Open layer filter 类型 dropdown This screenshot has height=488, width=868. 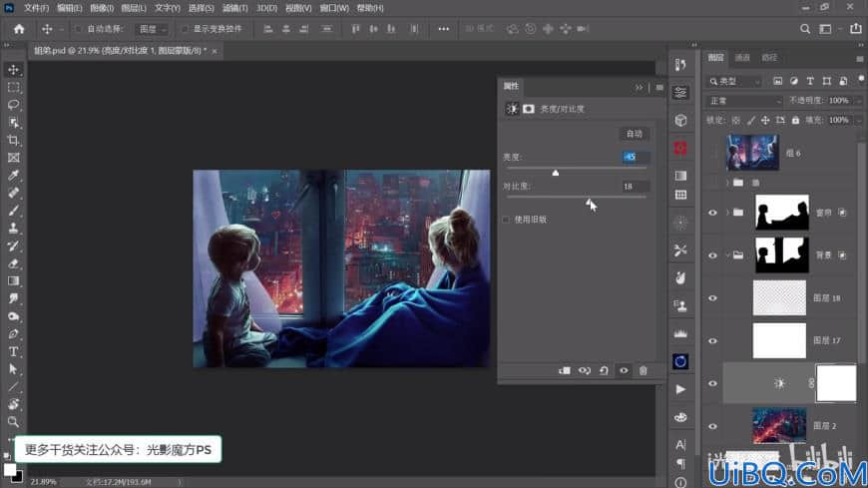pyautogui.click(x=735, y=81)
